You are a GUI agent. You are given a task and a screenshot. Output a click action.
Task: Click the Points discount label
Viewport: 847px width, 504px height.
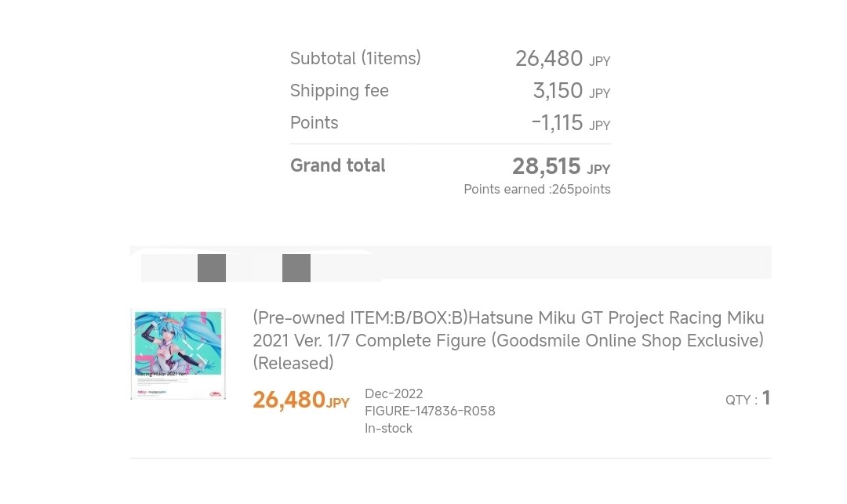click(314, 122)
